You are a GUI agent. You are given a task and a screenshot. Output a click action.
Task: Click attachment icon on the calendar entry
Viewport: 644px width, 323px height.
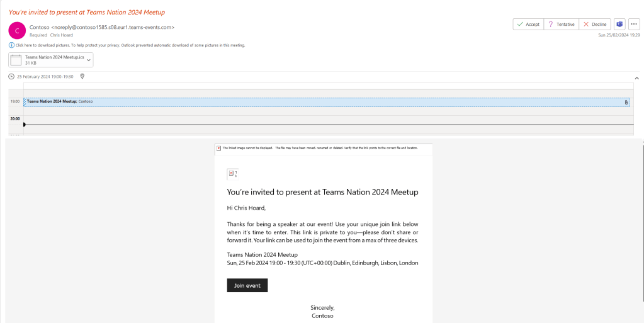(626, 102)
